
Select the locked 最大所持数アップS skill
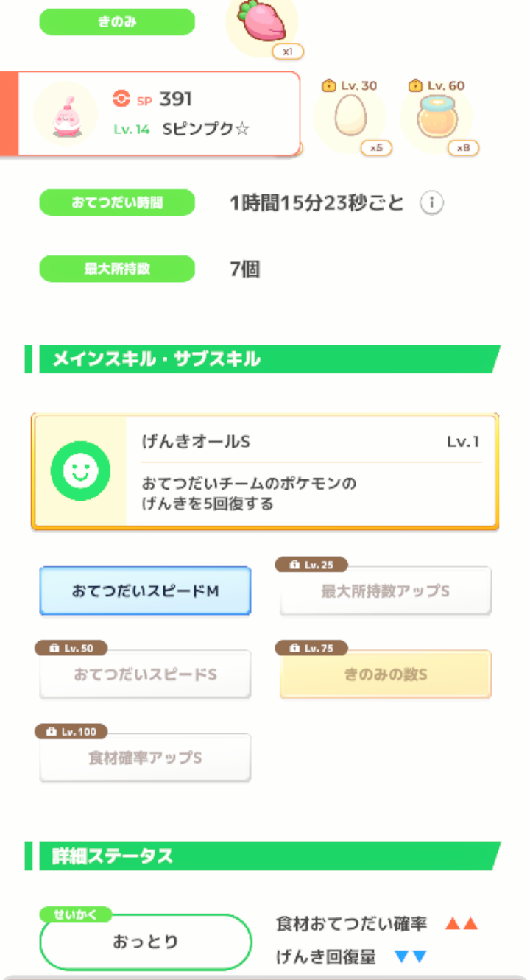coord(385,591)
